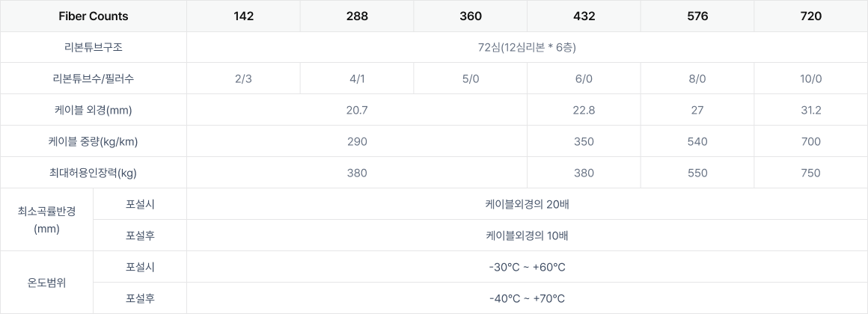Click the 2/3 ribbon tube value
Image resolution: width=868 pixels, height=314 pixels.
tap(244, 78)
